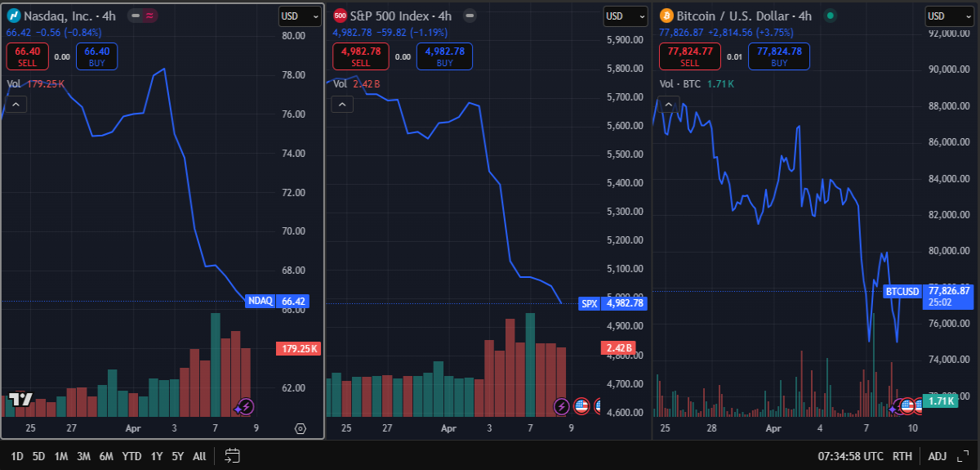Open the USD currency dropdown on Bitcoin chart
Screen dimensions: 980x470
coord(946,16)
